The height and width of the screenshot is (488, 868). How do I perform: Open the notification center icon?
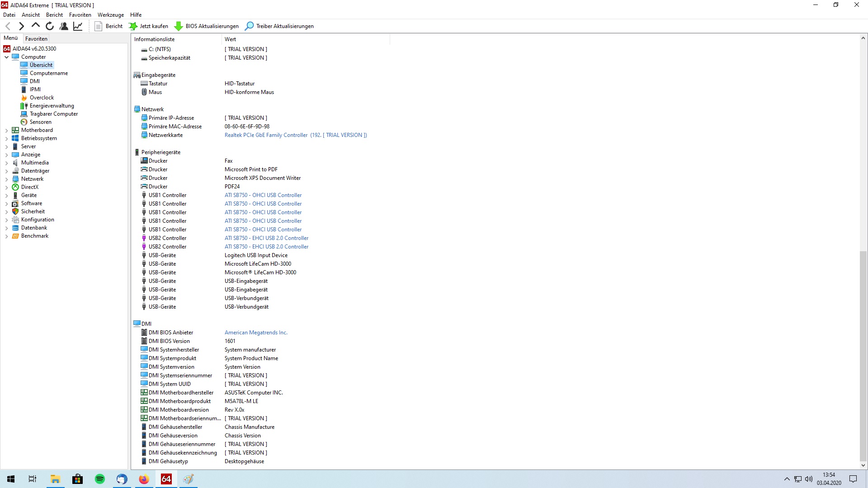coord(853,479)
